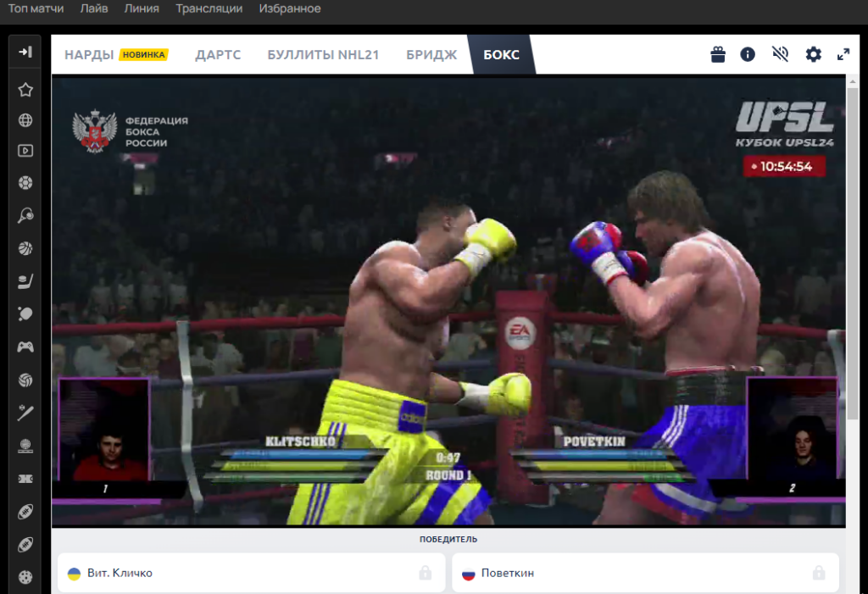Select the soccer ball sport icon
This screenshot has height=594, width=868.
pos(25,183)
